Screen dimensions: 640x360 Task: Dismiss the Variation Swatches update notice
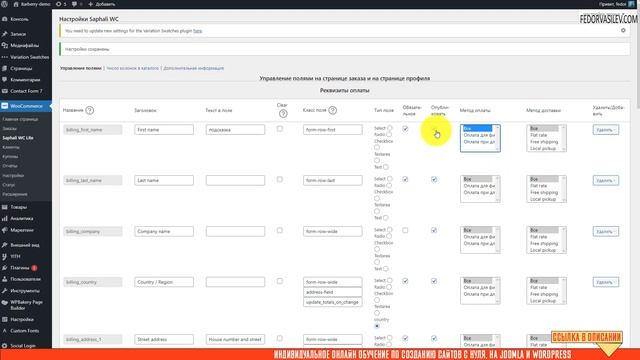tap(623, 31)
